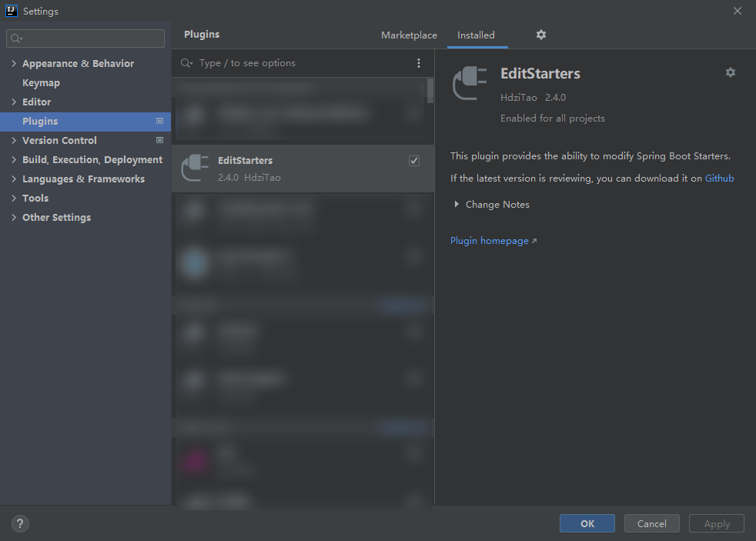The width and height of the screenshot is (756, 541).
Task: Click the version 2.4.0 in detail pane
Action: 555,97
